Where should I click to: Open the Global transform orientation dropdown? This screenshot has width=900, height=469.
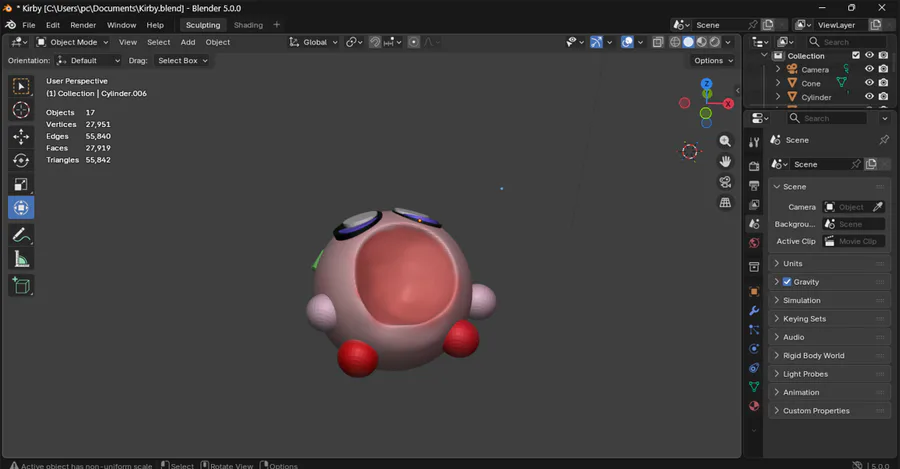click(313, 42)
